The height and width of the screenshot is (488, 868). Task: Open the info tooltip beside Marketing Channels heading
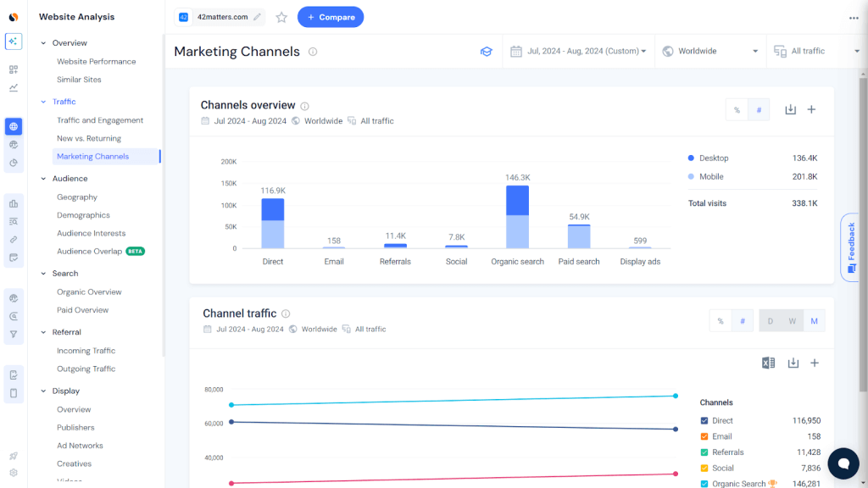click(x=313, y=51)
